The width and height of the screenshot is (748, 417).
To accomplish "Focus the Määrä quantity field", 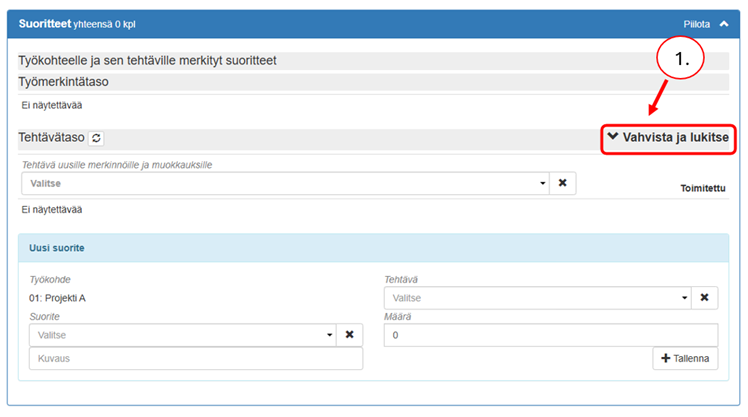I will click(550, 335).
